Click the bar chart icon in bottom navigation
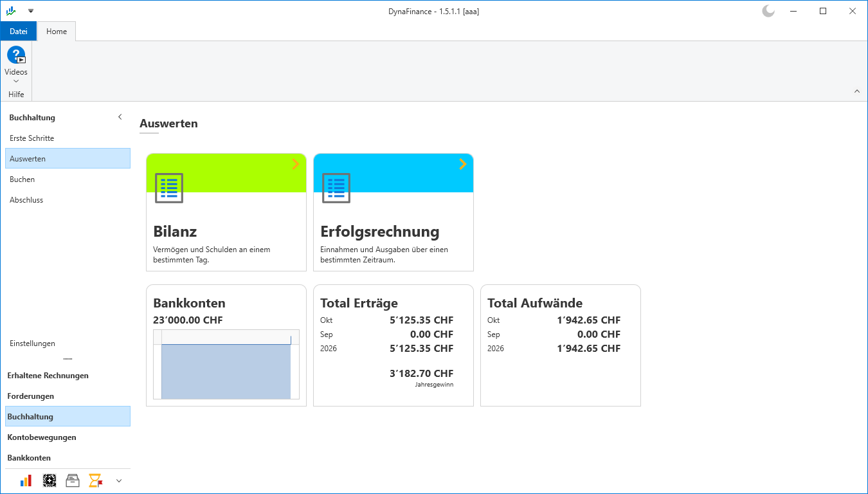Screen dimensions: 868x494 click(26, 480)
